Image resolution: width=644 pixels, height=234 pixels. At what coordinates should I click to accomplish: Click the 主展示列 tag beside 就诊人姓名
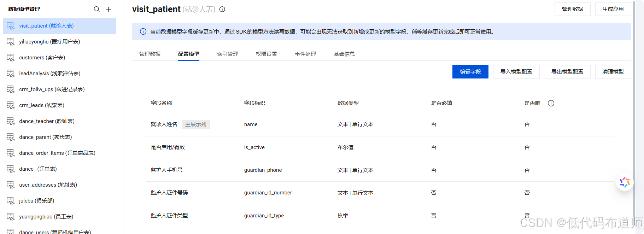pyautogui.click(x=196, y=124)
